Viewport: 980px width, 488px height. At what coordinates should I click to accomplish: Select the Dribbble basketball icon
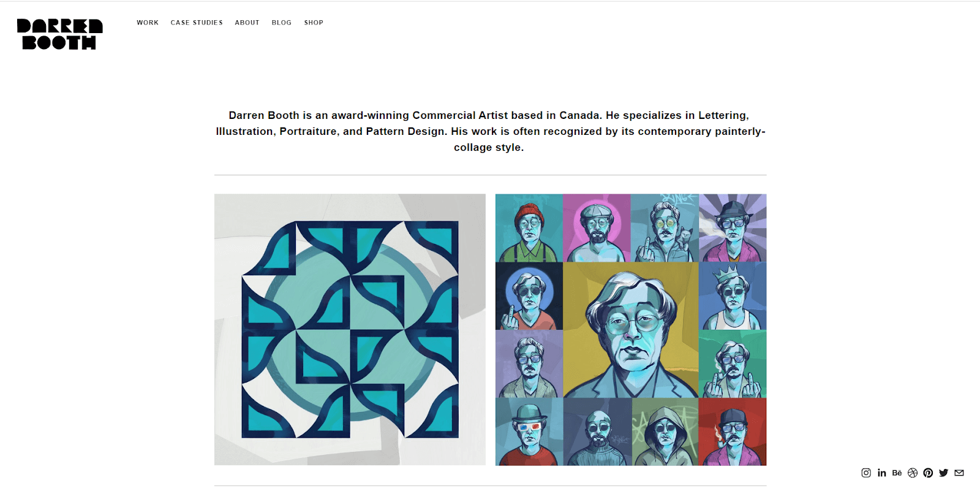click(912, 473)
